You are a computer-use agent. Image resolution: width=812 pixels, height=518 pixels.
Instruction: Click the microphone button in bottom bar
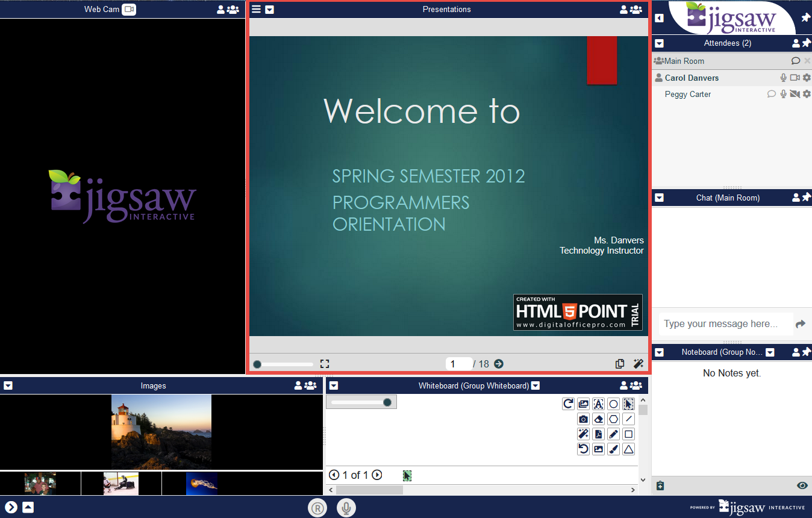(x=346, y=508)
